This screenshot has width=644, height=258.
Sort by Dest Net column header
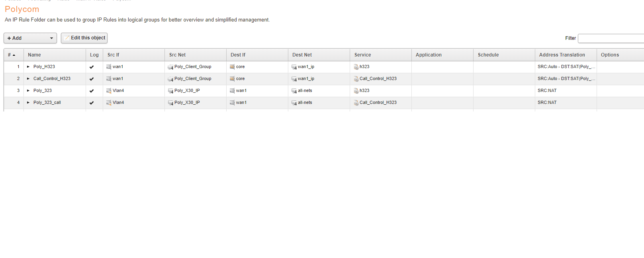click(x=319, y=55)
